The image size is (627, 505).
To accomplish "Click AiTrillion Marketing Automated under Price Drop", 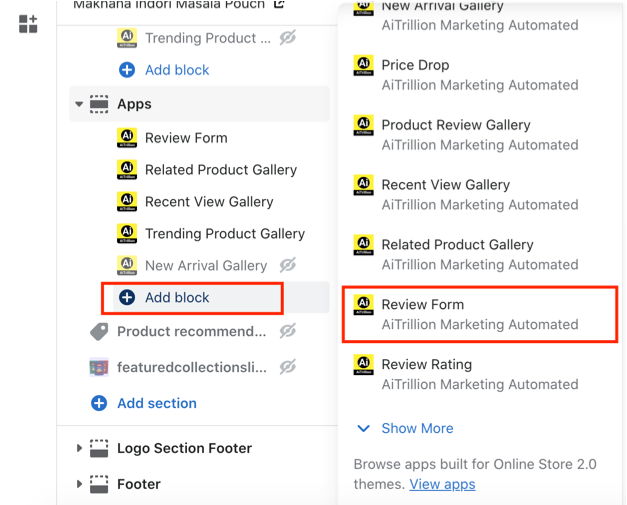I will (480, 85).
